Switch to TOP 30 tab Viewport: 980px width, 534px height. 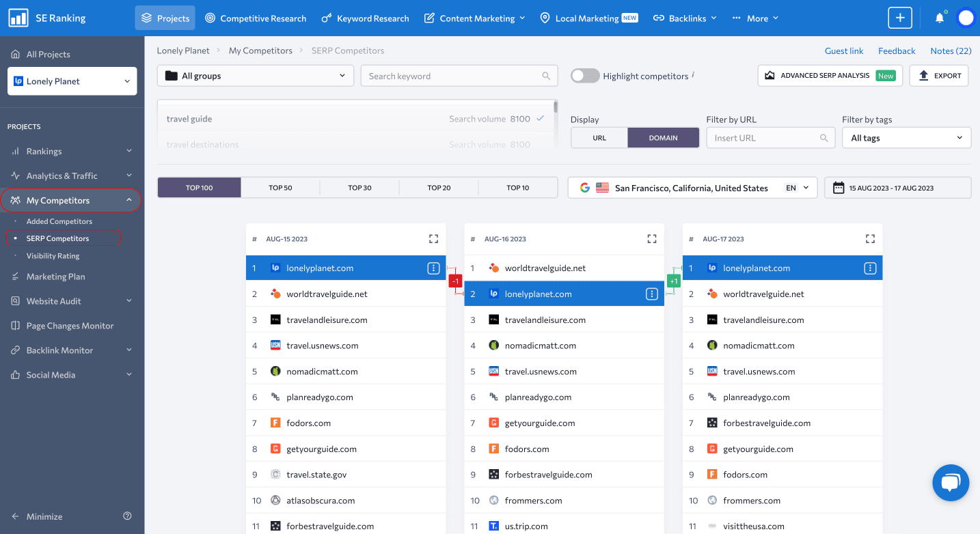(x=359, y=188)
